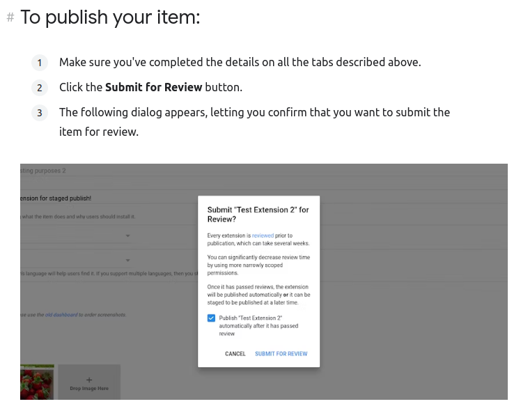The width and height of the screenshot is (521, 420).
Task: Open the lower dimmed dropdown arrow
Action: click(x=128, y=260)
